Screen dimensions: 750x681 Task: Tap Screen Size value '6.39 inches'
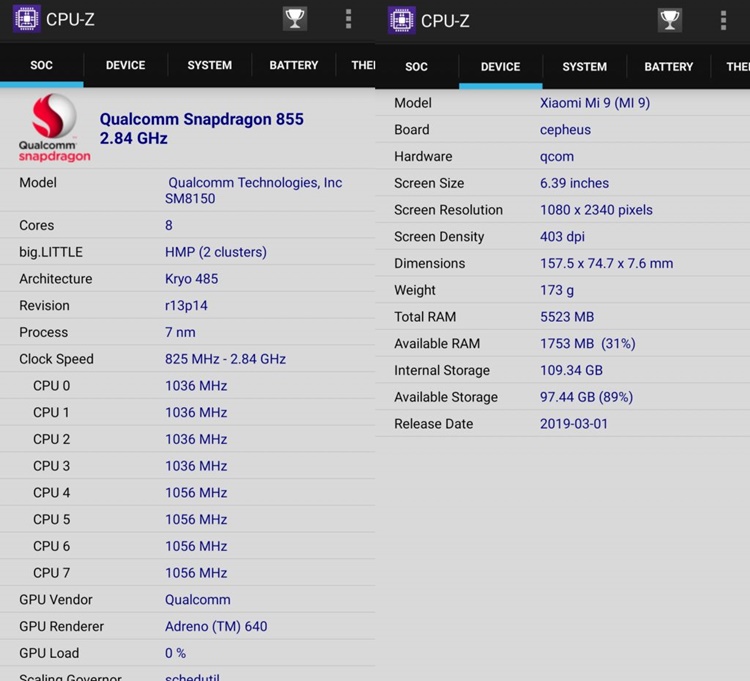(574, 183)
